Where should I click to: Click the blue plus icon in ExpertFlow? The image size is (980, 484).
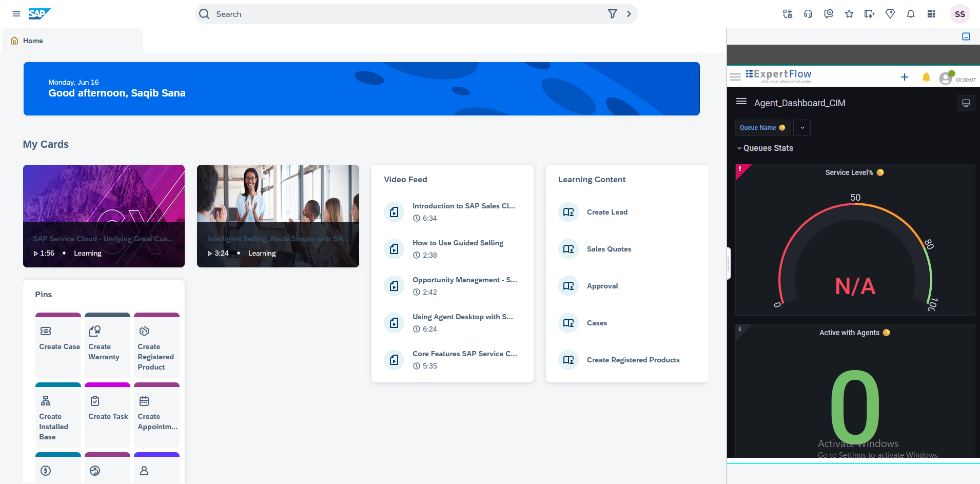tap(905, 77)
